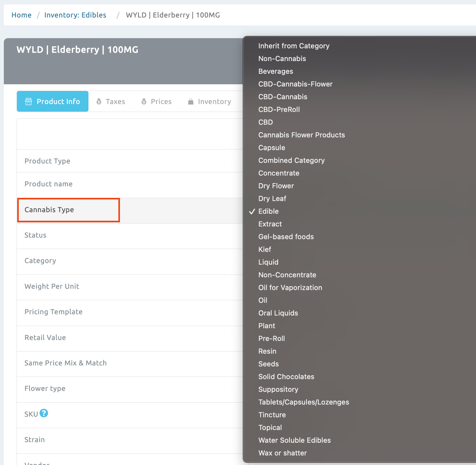Select Tincture from the cannabis type list
Screen dimensions: 476x465
(x=272, y=415)
